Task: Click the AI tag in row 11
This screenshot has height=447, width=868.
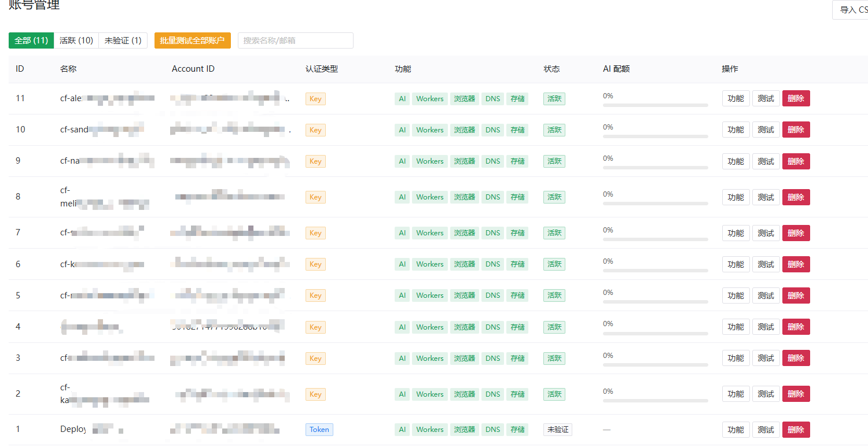Action: pyautogui.click(x=402, y=99)
